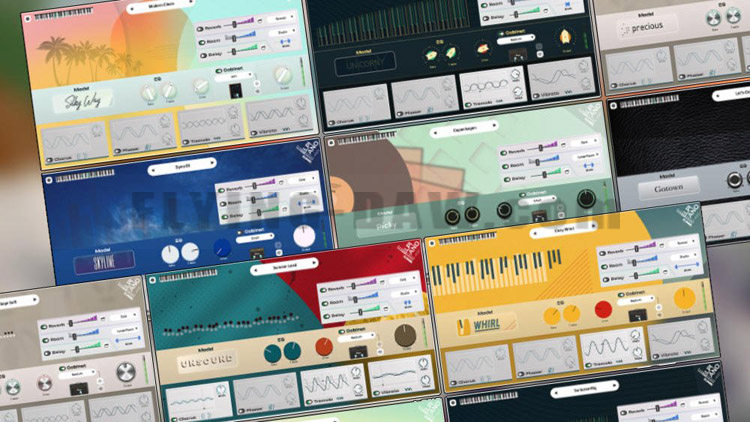Image resolution: width=750 pixels, height=422 pixels.
Task: Open cabinet type dropdown in Sky Way panel
Action: point(236,77)
